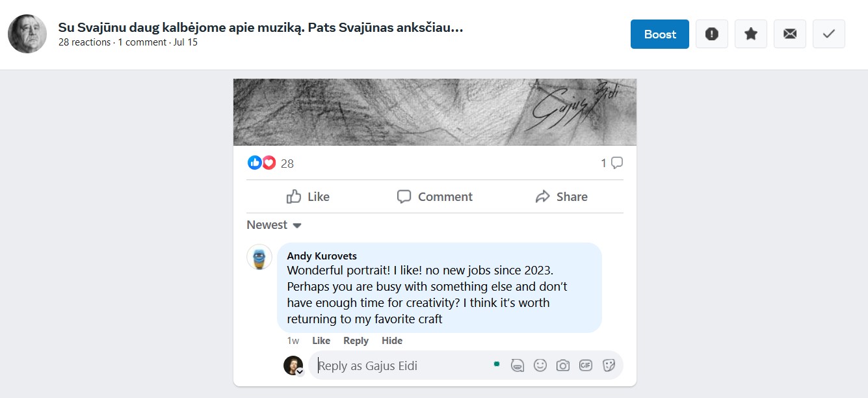Screen dimensions: 868x398
Task: Switch reply identity via avatar chevron
Action: [x=300, y=372]
